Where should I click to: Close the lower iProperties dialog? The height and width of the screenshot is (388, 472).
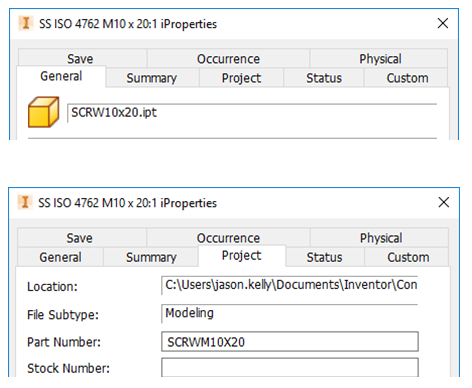(444, 202)
